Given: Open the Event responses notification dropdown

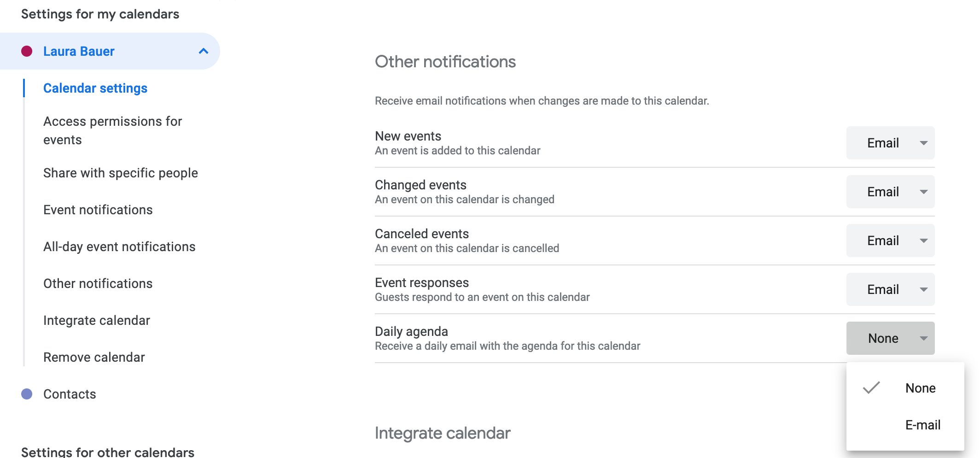Looking at the screenshot, I should [890, 289].
